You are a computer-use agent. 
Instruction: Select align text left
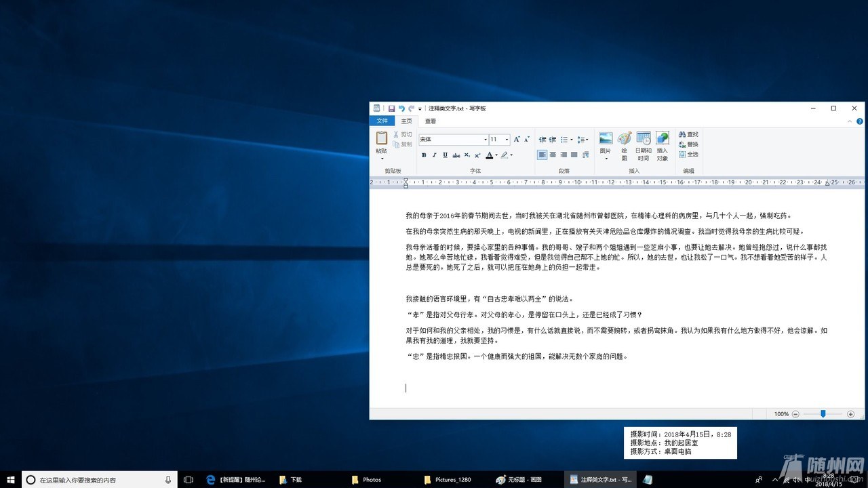542,155
